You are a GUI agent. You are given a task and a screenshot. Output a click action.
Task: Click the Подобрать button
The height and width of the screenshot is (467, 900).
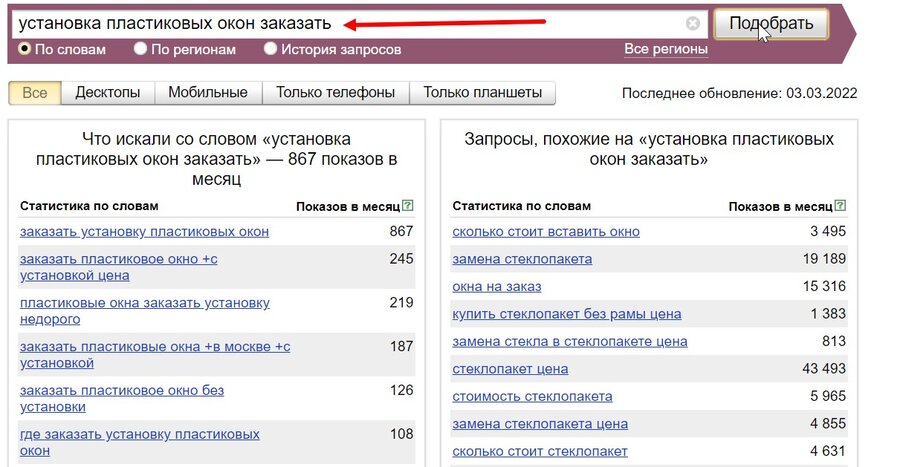[771, 24]
